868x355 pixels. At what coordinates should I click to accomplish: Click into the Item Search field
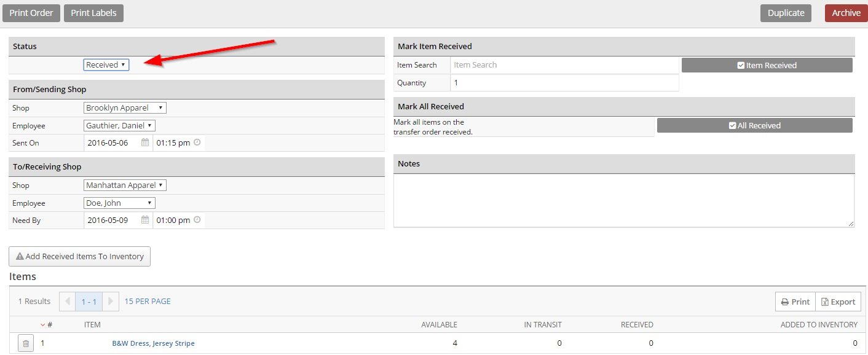click(564, 65)
